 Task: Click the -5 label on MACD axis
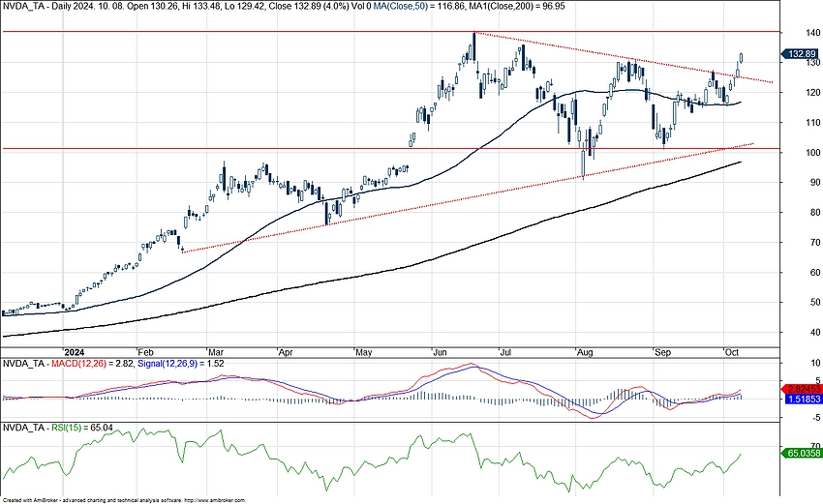coord(815,418)
